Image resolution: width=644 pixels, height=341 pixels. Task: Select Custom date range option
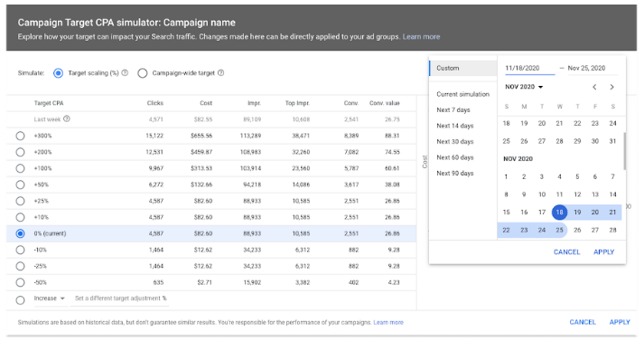click(x=462, y=68)
